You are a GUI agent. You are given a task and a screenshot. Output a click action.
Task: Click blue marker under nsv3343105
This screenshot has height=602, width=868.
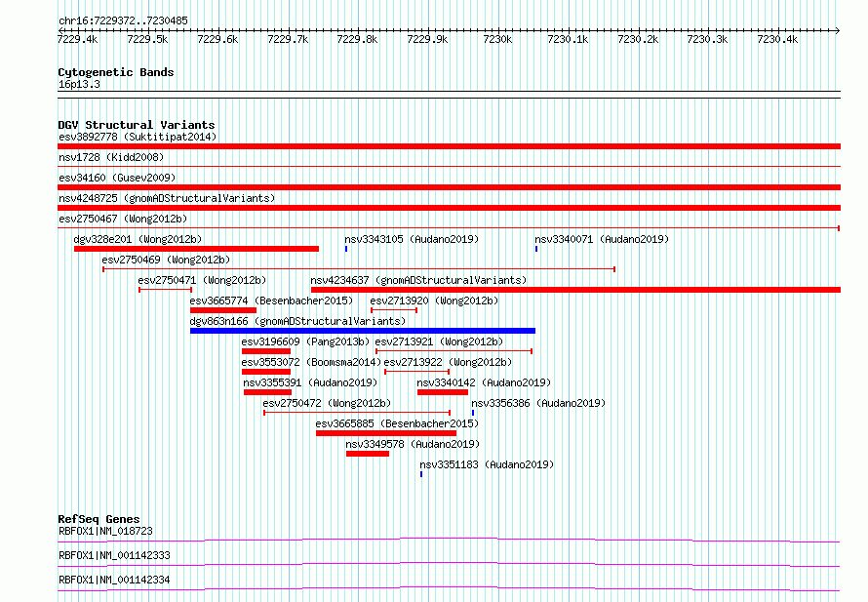click(x=346, y=249)
